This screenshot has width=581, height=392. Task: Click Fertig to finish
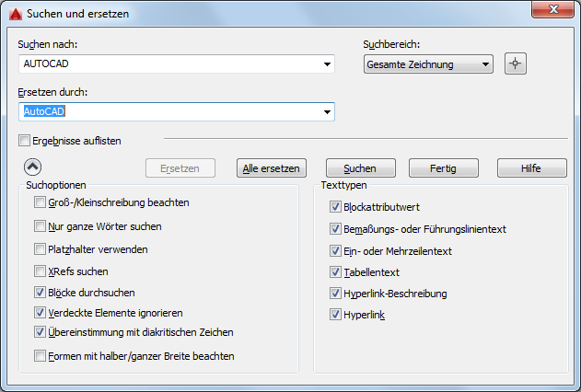(444, 168)
